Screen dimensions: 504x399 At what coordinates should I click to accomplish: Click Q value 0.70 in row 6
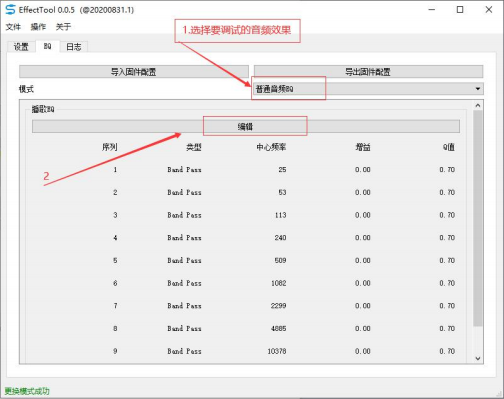(447, 283)
